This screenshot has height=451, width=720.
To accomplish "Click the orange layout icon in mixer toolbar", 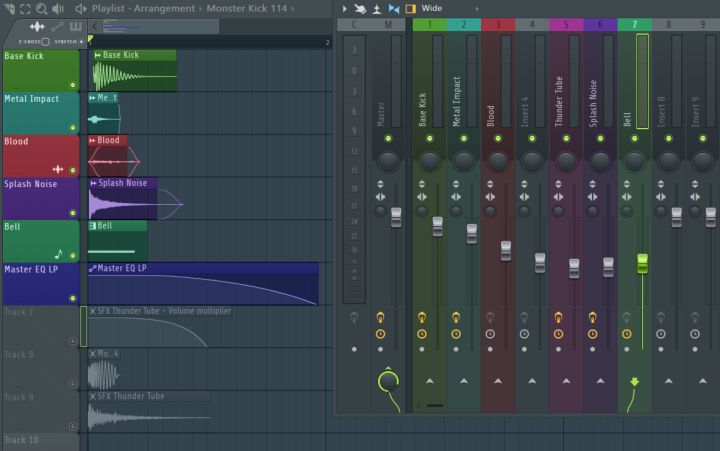I will (410, 8).
